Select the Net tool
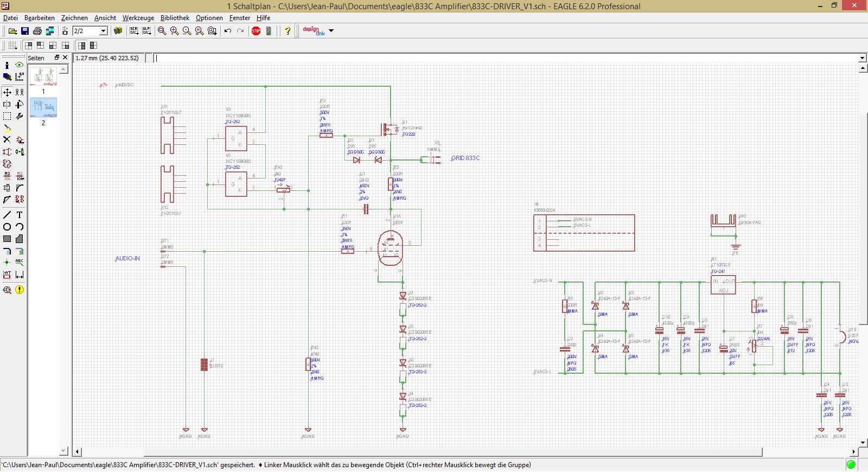868x472 pixels. (20, 251)
